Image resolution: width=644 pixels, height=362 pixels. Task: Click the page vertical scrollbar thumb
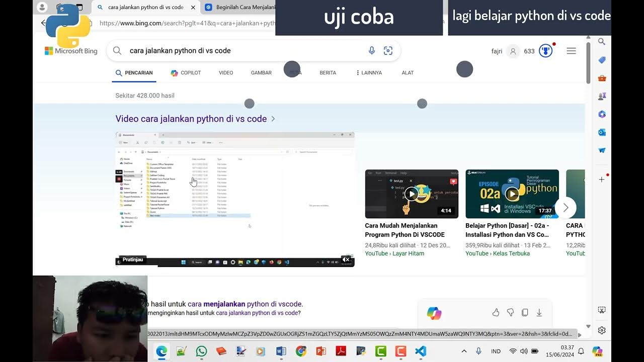[588, 62]
